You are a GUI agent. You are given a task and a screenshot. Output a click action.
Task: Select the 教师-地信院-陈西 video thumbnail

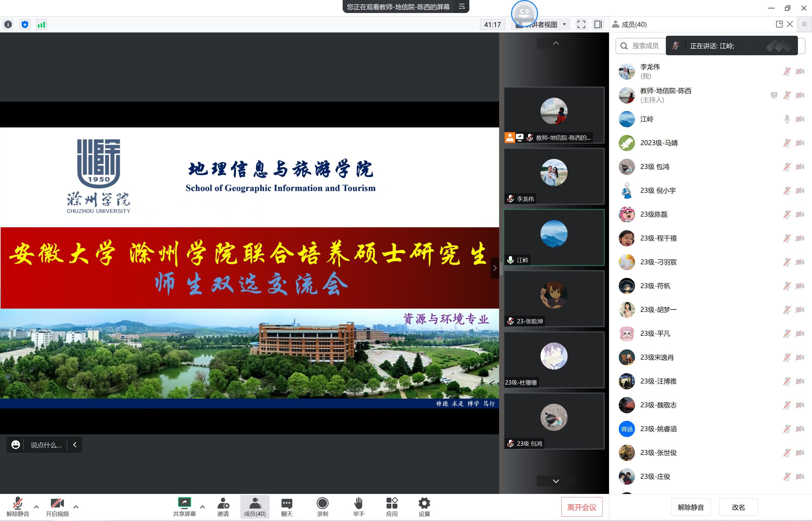tap(554, 115)
